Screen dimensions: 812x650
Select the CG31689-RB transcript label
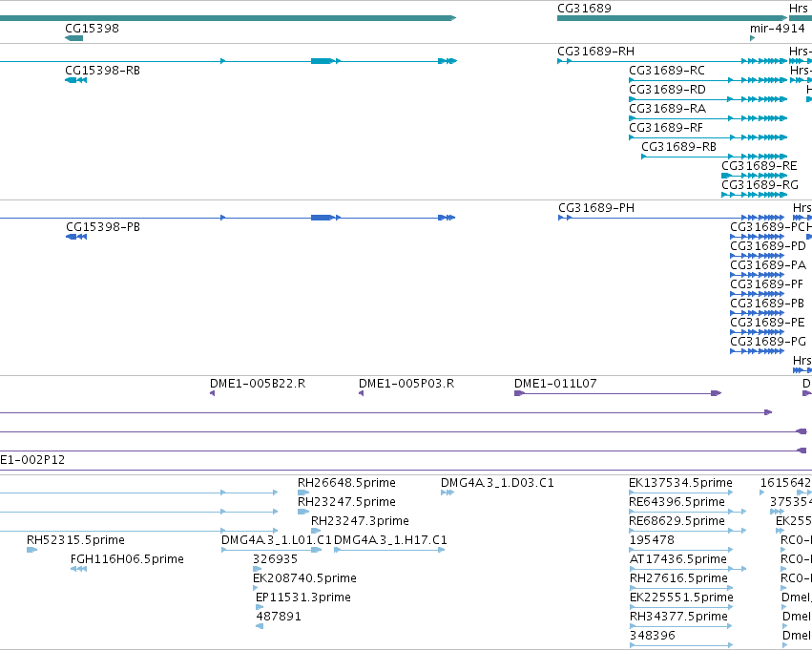(679, 147)
